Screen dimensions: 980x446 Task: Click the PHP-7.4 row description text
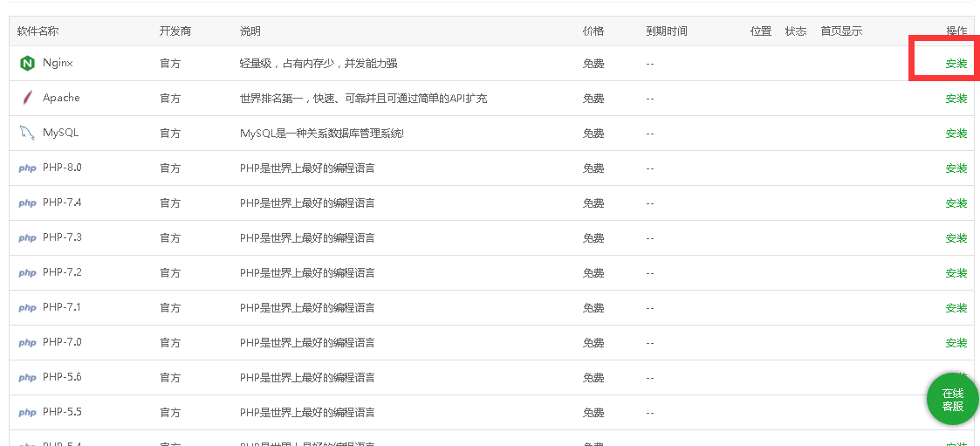point(307,203)
